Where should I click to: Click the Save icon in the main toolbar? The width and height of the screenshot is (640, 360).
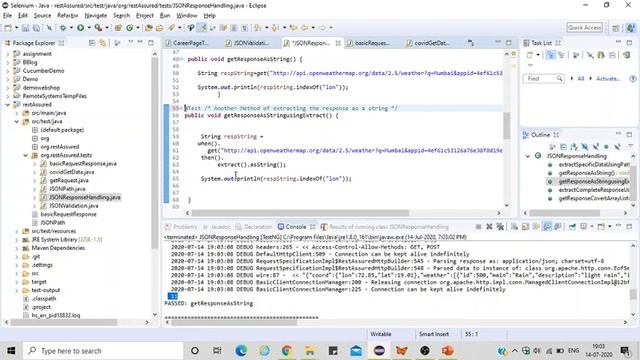[25, 28]
